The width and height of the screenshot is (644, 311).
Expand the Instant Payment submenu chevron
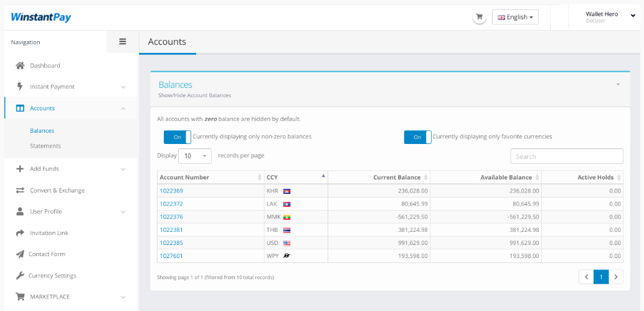pos(123,87)
